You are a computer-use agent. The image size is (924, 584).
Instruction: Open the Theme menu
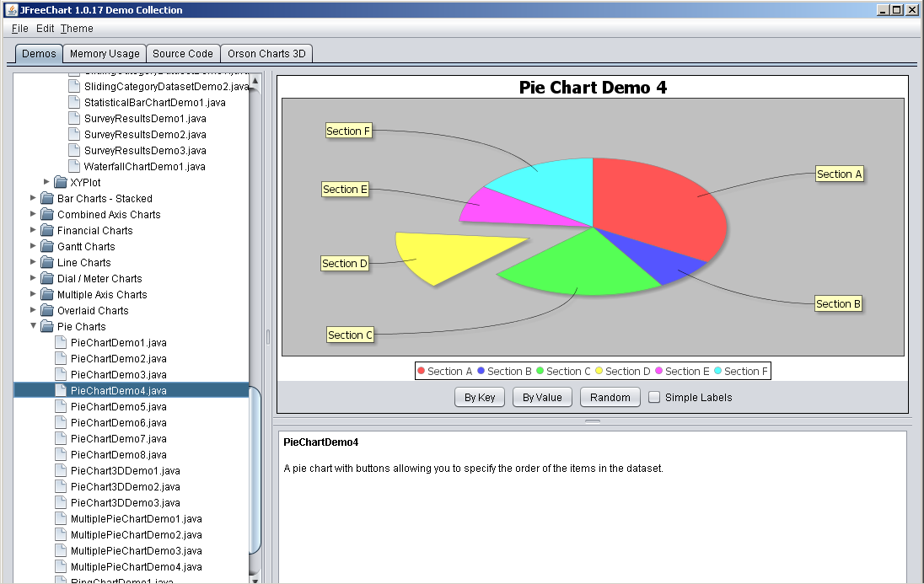pyautogui.click(x=76, y=28)
